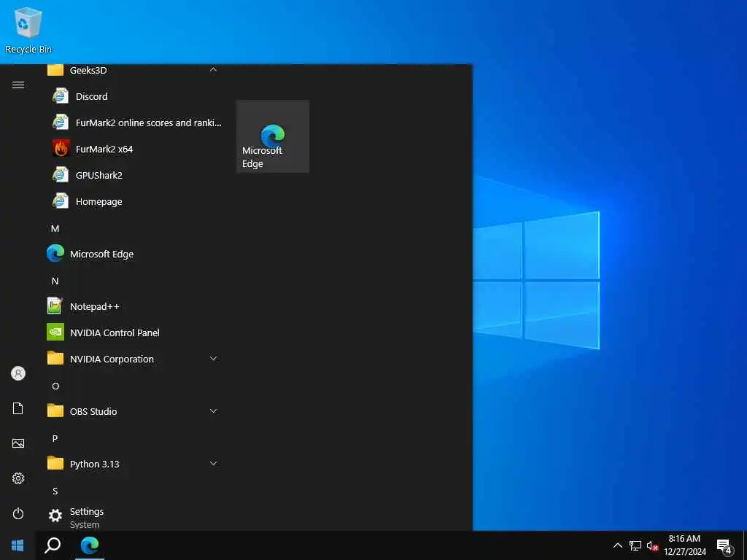This screenshot has width=747, height=560.
Task: Open the Recycle Bin desktop icon
Action: pyautogui.click(x=28, y=31)
